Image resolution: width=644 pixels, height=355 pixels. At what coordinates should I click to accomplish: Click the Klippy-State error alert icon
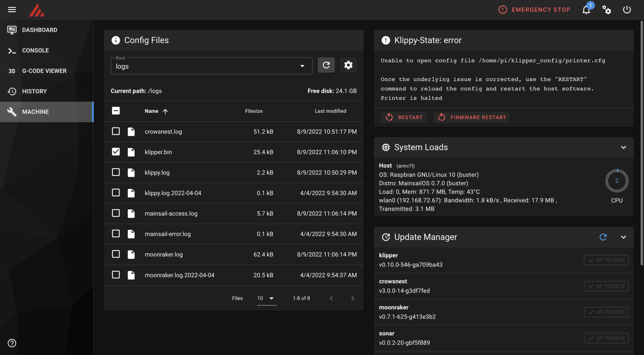pos(386,40)
